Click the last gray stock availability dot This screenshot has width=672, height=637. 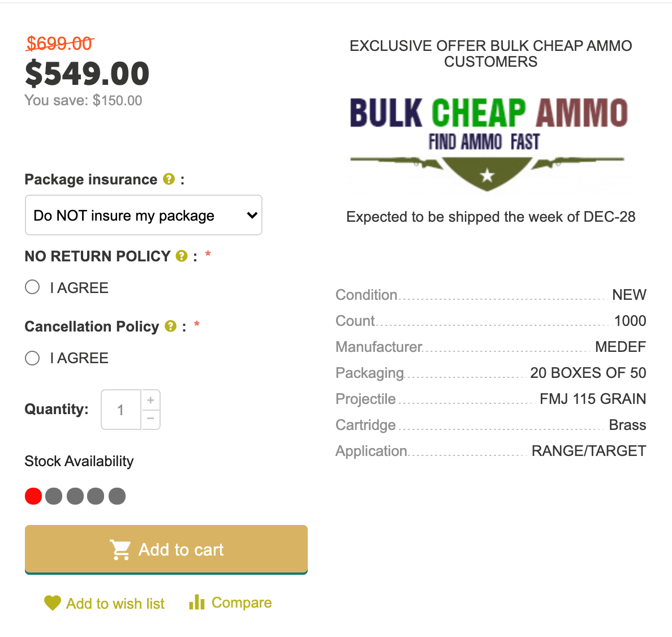(117, 496)
